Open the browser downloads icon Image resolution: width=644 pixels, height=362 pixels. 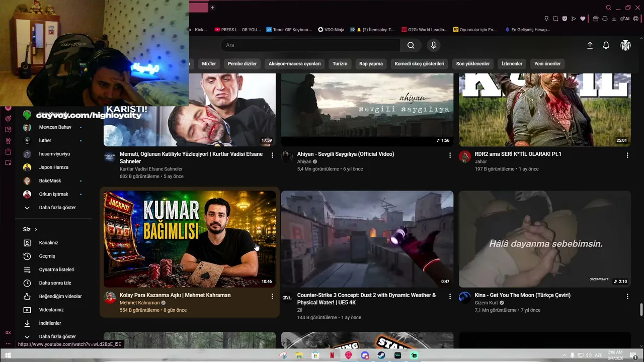[614, 19]
